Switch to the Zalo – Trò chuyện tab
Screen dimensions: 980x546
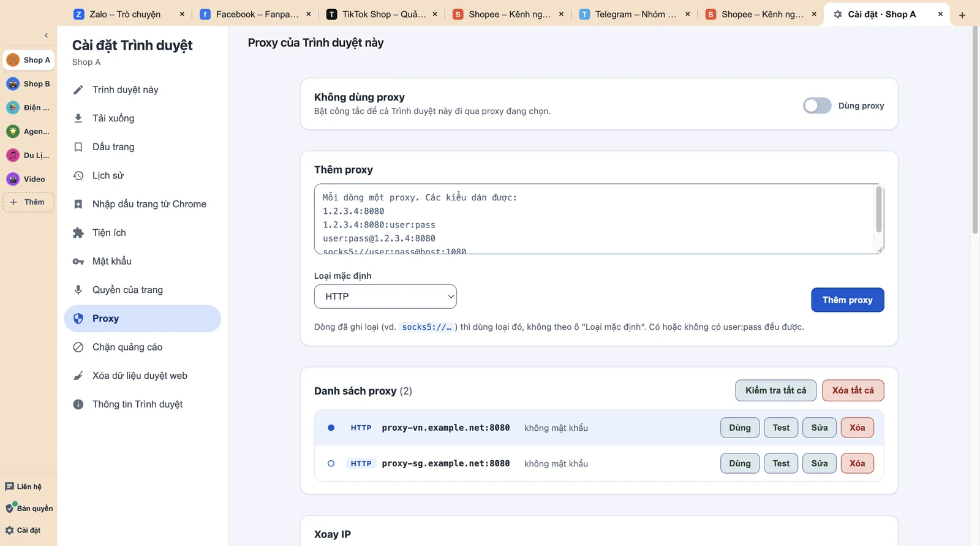(x=129, y=14)
